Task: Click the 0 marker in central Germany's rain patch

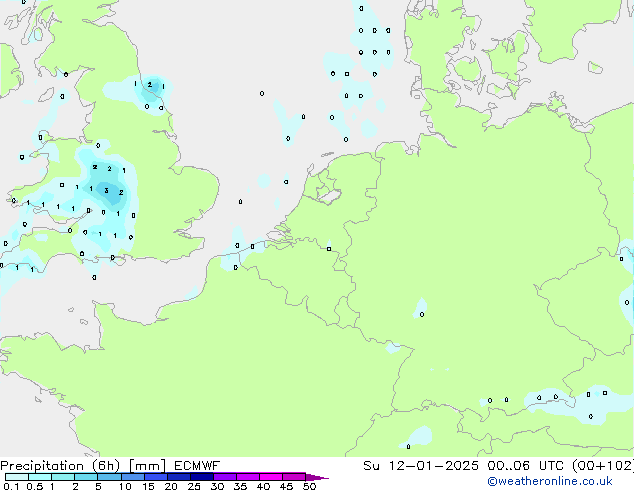Action: pos(421,314)
